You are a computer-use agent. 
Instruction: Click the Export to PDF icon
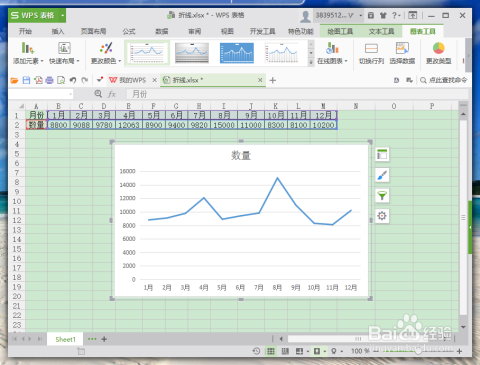pyautogui.click(x=38, y=80)
